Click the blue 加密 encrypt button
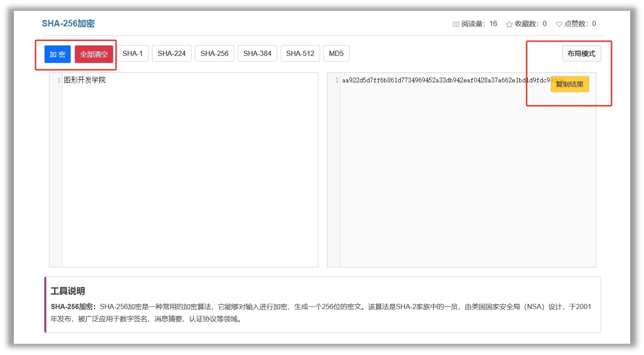The height and width of the screenshot is (355, 644). (57, 54)
